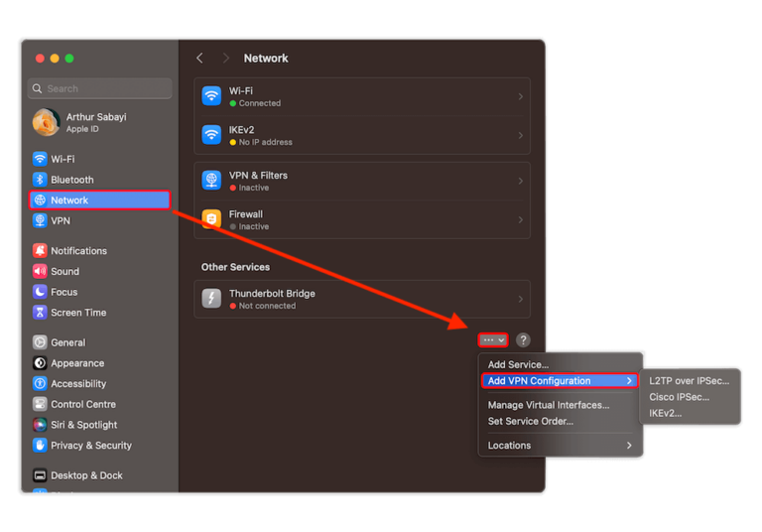Image resolution: width=762 pixels, height=532 pixels.
Task: Open Desktop & Dock settings
Action: point(99,475)
